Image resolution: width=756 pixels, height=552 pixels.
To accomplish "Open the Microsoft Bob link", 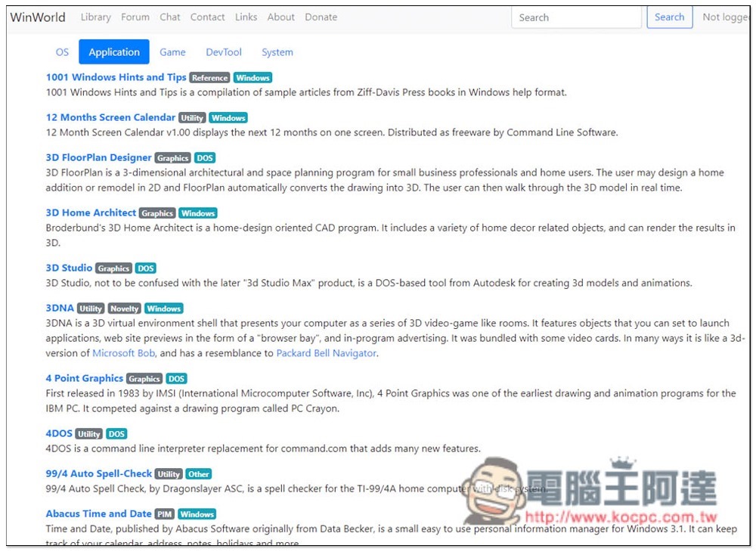I will (123, 353).
